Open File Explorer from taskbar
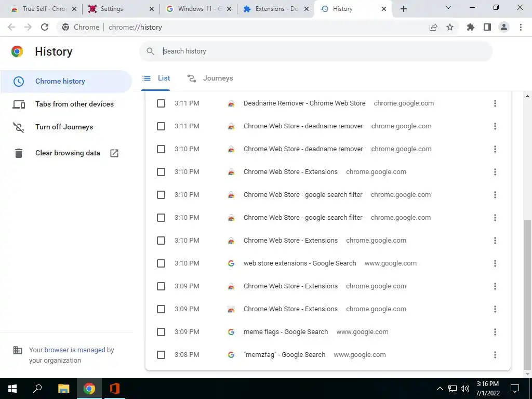The height and width of the screenshot is (399, 532). (x=63, y=389)
